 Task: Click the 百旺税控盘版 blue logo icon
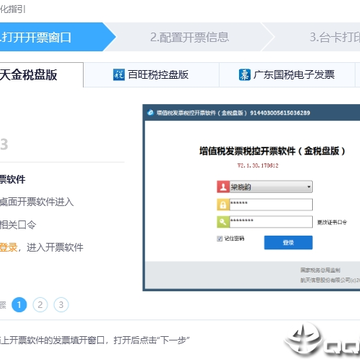point(119,75)
